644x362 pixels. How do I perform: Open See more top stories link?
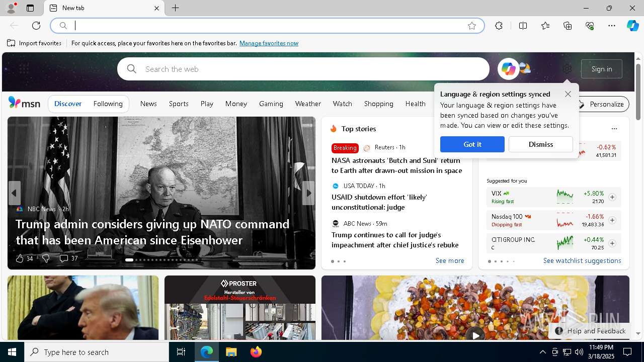(450, 260)
